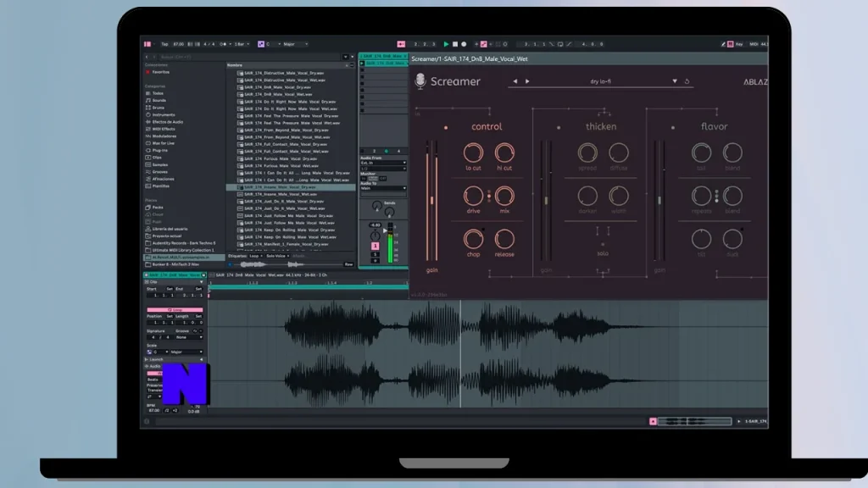Click the Tap tempo button
Viewport: 868px width, 488px height.
(164, 44)
